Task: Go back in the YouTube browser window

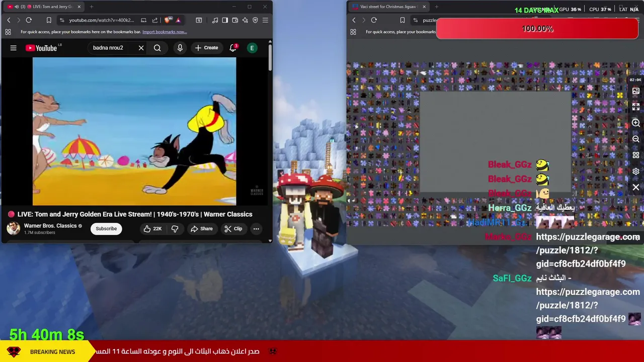Action: coord(9,20)
